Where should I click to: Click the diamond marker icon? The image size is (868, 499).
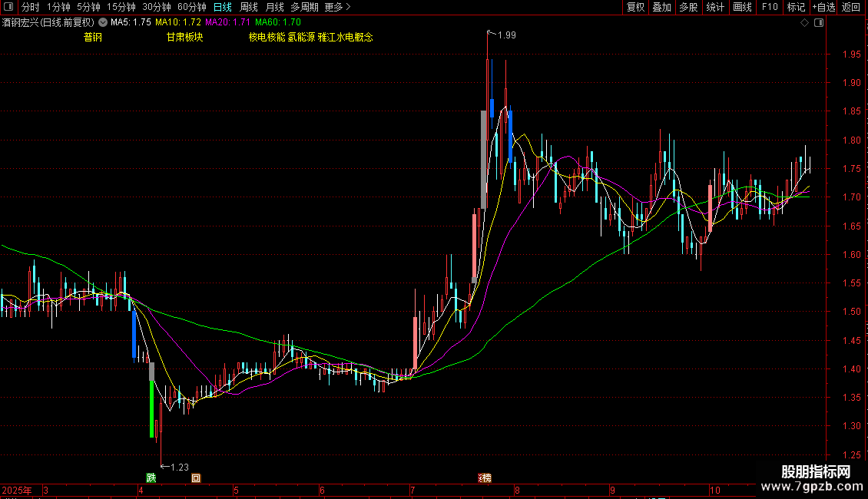[x=805, y=23]
